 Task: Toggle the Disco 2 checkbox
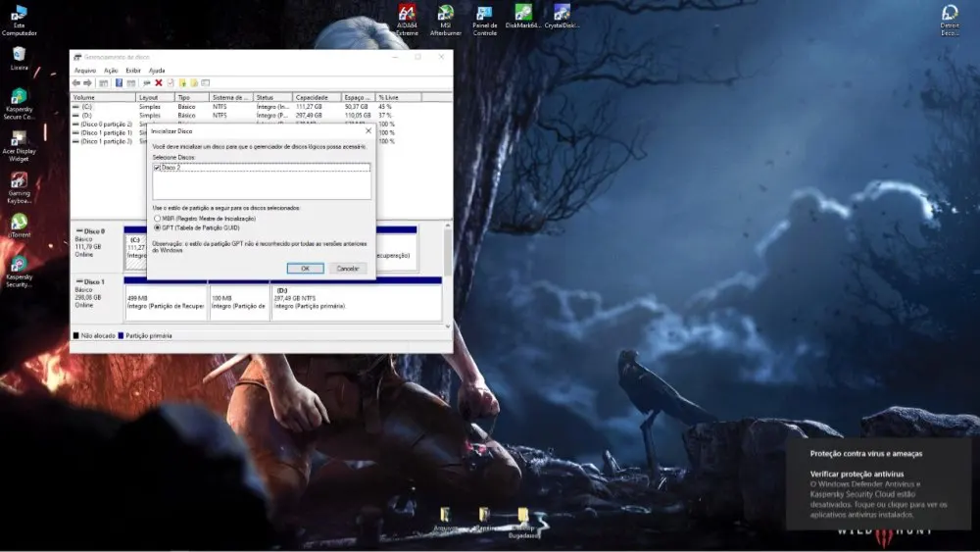coord(157,168)
